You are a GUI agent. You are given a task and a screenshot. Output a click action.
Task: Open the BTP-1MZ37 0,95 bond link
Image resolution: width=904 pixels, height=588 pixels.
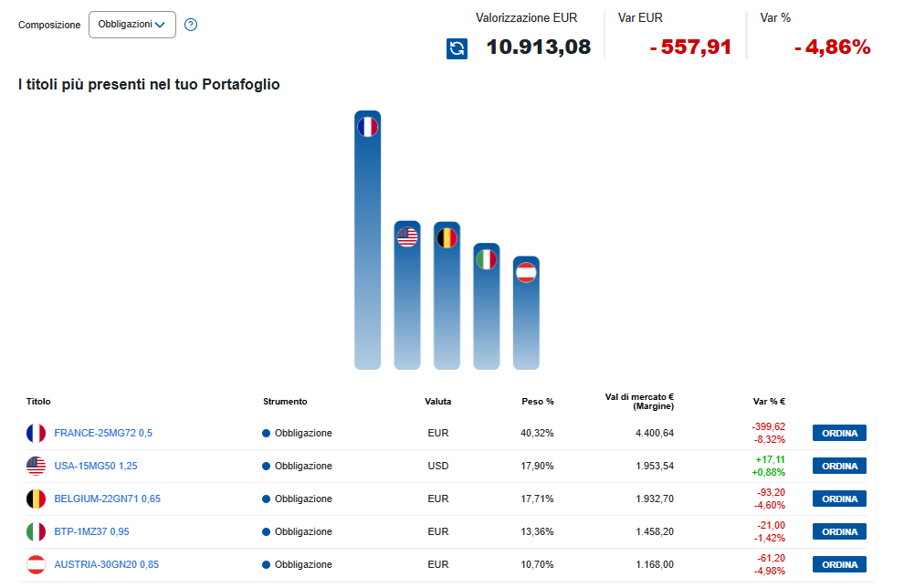(91, 531)
